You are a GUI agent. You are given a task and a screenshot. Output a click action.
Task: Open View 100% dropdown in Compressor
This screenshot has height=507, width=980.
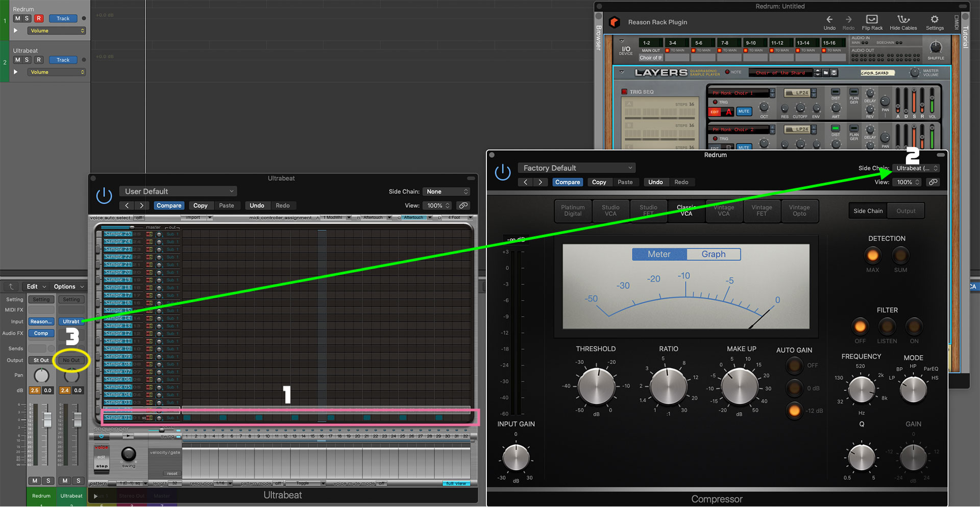point(907,182)
